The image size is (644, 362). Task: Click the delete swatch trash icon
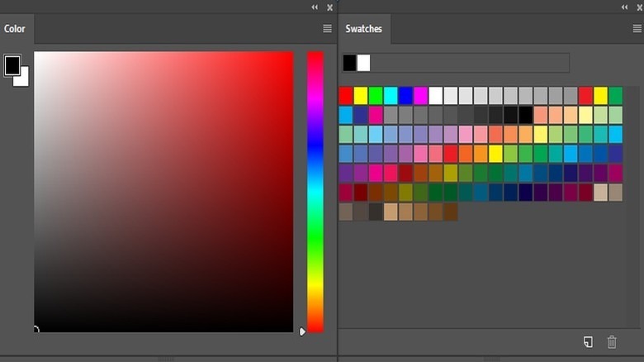pyautogui.click(x=612, y=341)
